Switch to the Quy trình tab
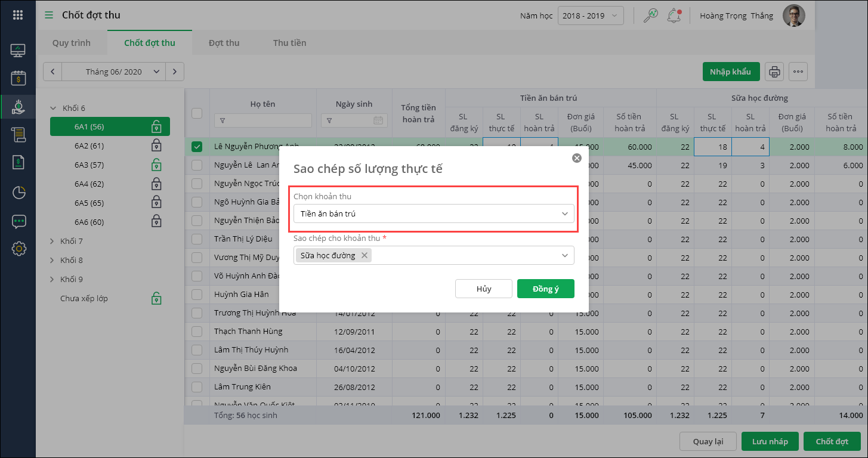 pyautogui.click(x=72, y=43)
